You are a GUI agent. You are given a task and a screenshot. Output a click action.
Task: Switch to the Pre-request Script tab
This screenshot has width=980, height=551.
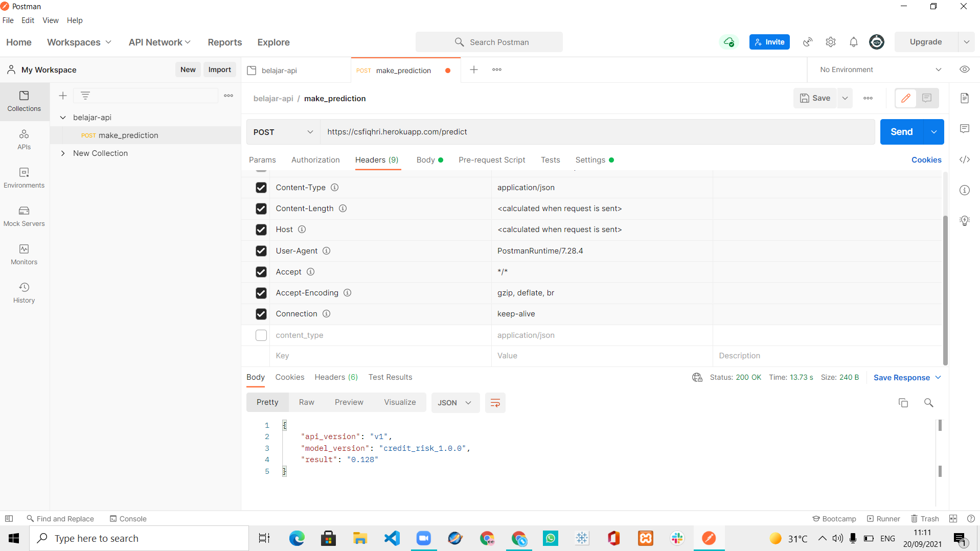click(x=492, y=160)
